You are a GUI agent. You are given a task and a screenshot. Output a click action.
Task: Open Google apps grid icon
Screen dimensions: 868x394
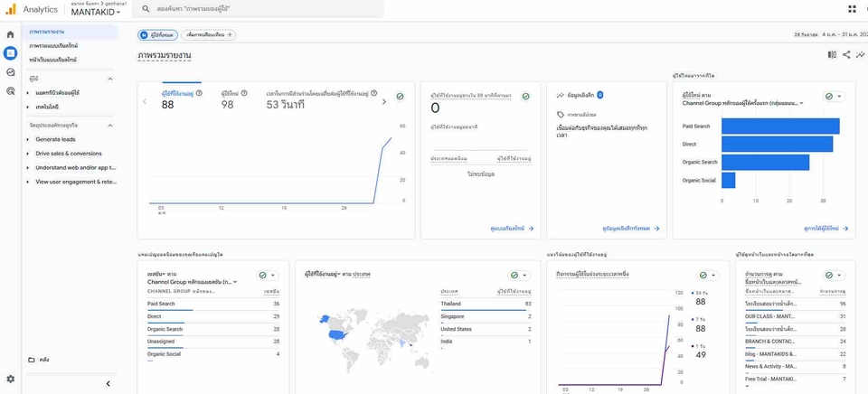tap(852, 9)
